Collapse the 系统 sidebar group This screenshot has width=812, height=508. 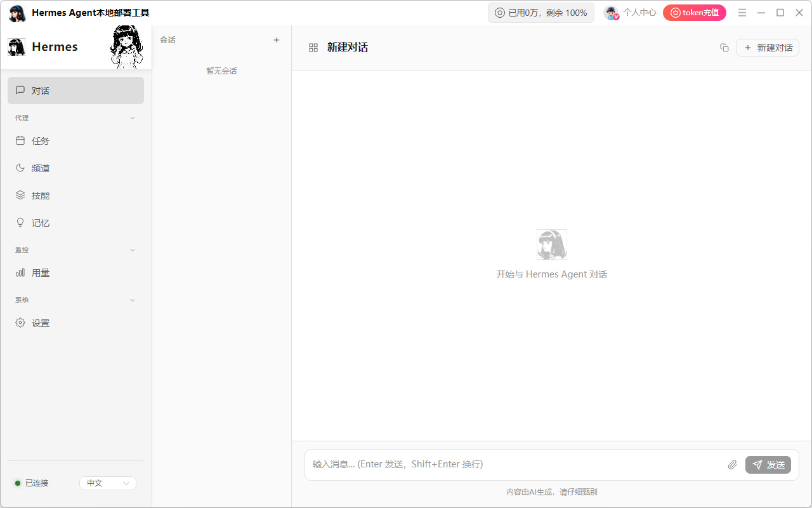133,300
